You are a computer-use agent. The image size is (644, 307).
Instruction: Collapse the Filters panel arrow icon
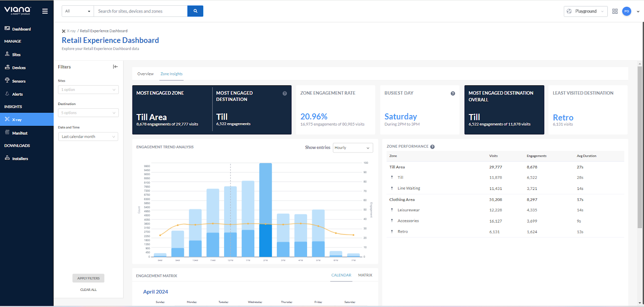pos(115,67)
